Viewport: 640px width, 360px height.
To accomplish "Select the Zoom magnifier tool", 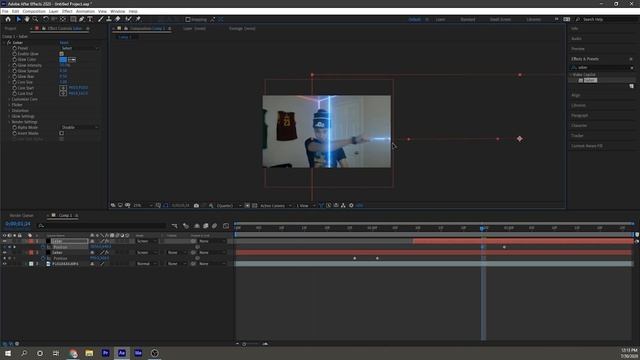I will 36,19.
